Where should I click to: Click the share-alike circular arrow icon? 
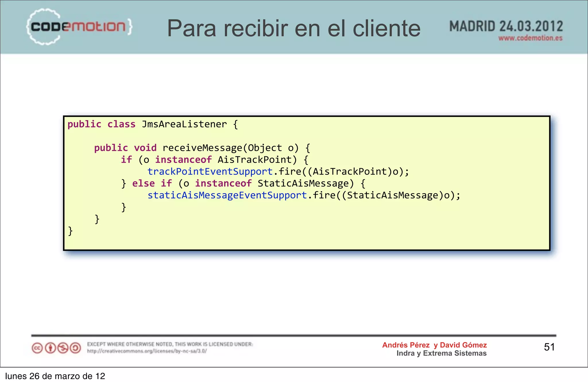click(76, 348)
